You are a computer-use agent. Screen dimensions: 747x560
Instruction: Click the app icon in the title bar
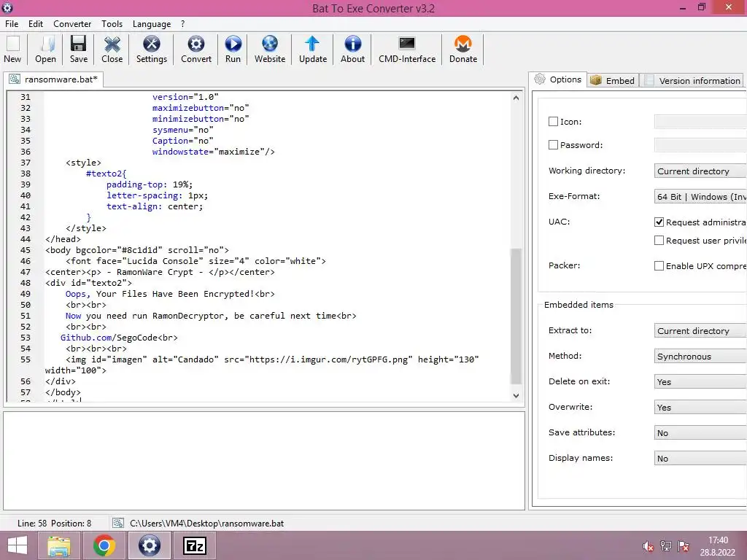(7, 7)
